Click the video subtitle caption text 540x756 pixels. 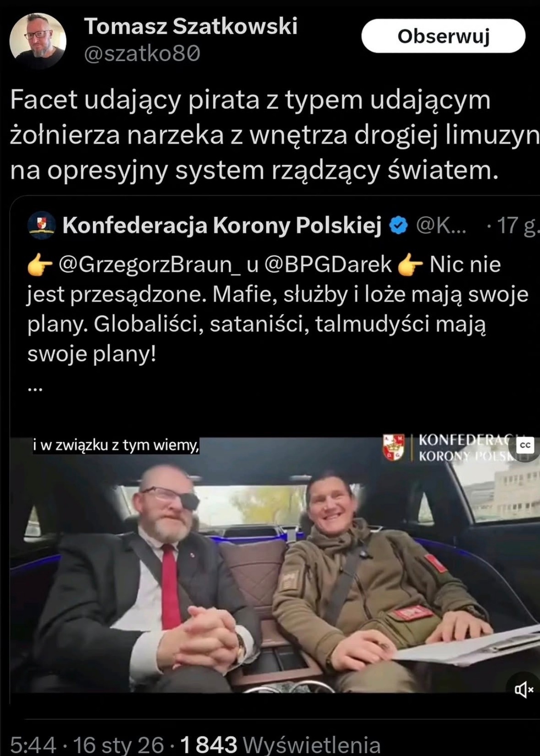coord(116,445)
